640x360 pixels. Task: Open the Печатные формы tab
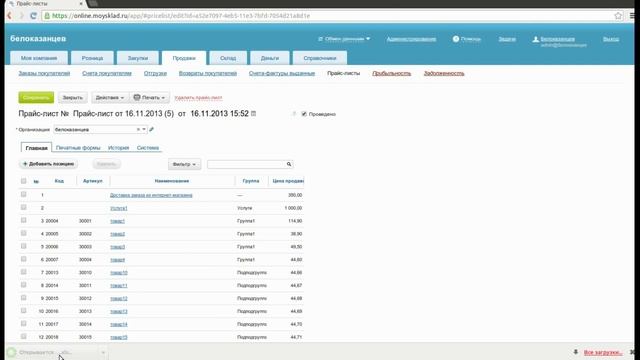tap(78, 148)
